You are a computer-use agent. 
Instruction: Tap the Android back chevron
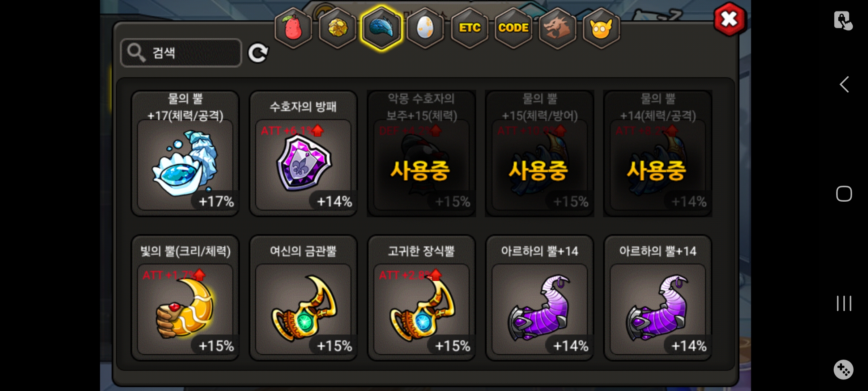pos(844,84)
